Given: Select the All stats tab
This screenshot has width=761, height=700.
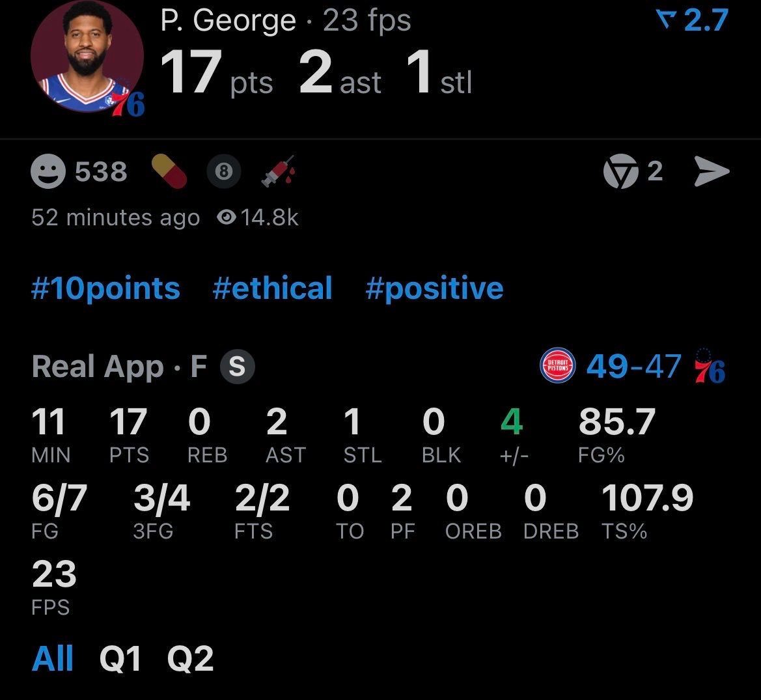Looking at the screenshot, I should pyautogui.click(x=53, y=658).
